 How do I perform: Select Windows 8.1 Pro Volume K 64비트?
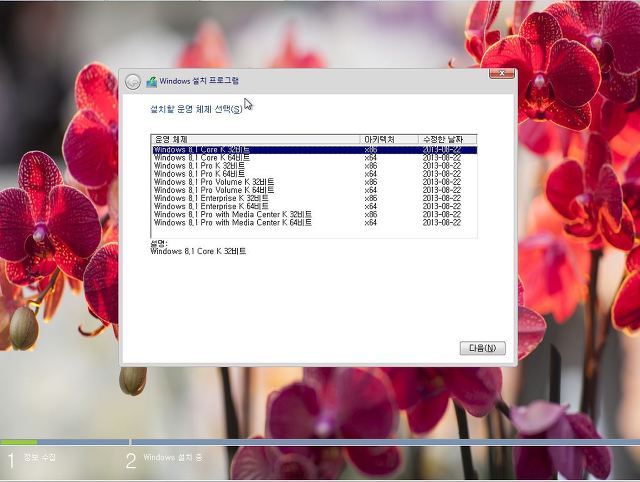315,190
